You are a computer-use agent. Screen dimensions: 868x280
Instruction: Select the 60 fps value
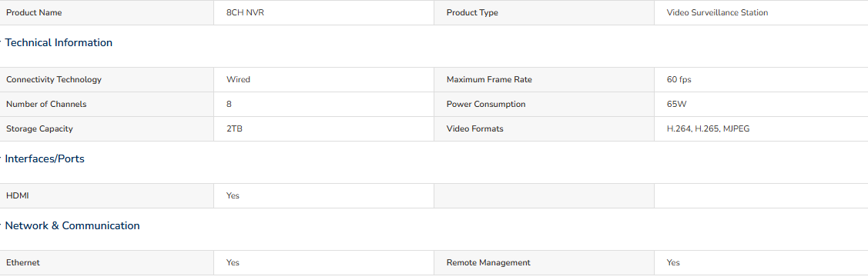[x=679, y=80]
